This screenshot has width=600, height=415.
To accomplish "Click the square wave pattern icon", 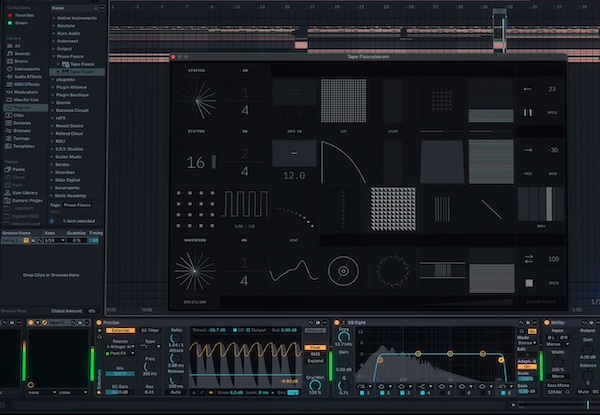I will (x=245, y=209).
